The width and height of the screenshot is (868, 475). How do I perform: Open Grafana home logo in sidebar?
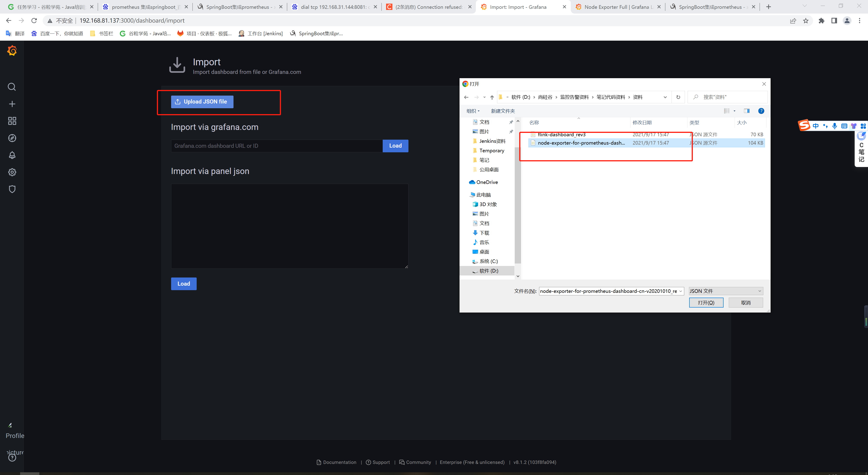click(x=12, y=51)
